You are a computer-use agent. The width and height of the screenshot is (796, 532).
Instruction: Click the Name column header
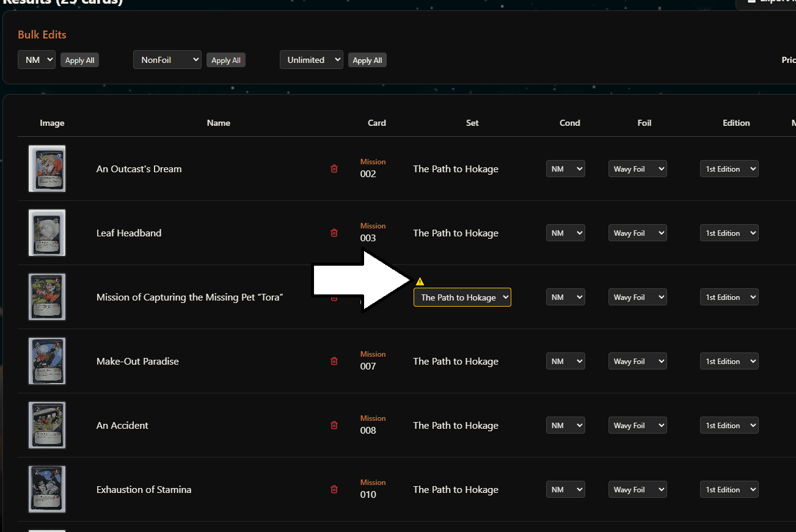coord(218,123)
